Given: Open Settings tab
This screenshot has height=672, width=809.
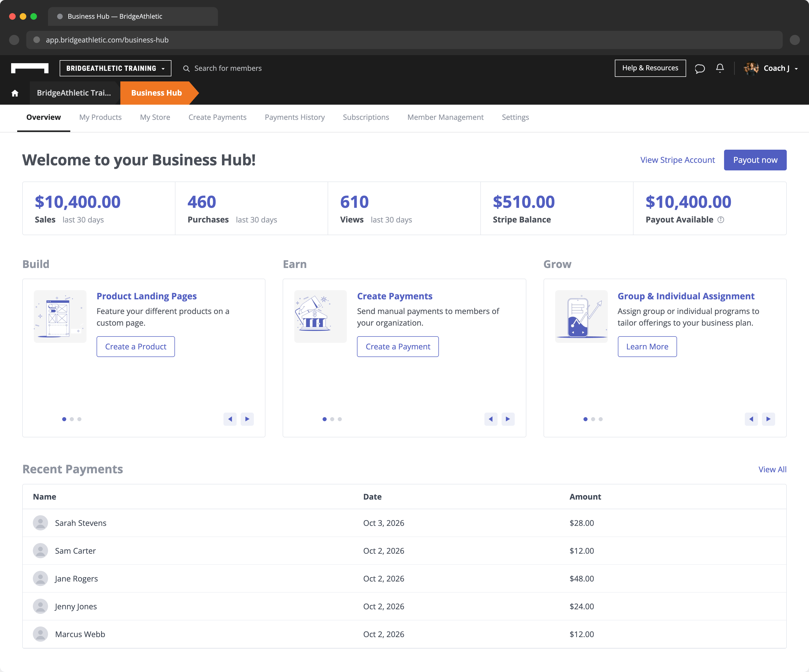Looking at the screenshot, I should point(515,117).
